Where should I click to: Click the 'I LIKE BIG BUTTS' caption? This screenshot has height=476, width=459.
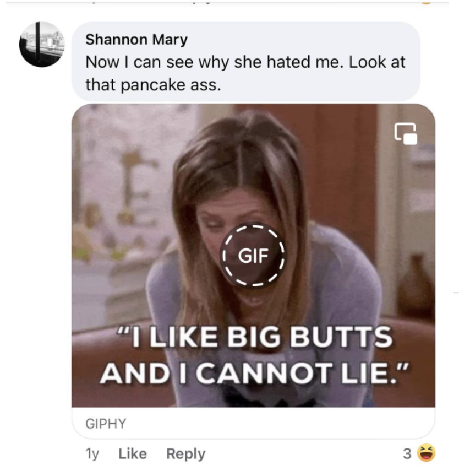pos(255,337)
